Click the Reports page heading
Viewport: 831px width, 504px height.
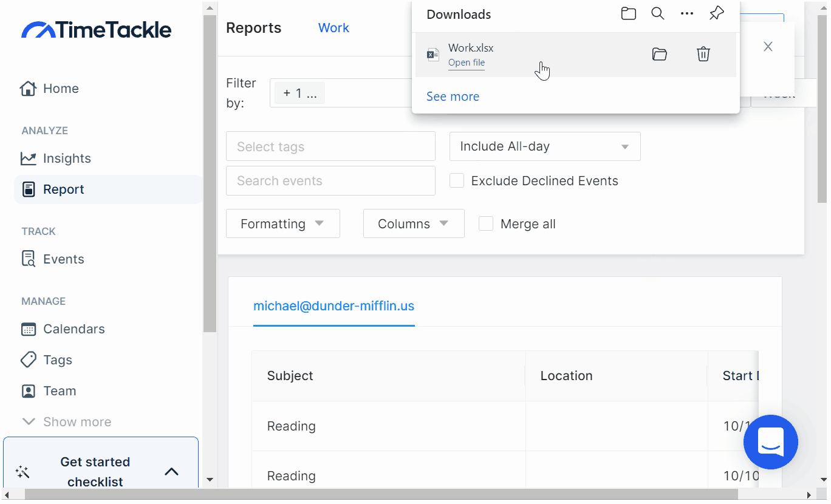click(x=253, y=28)
